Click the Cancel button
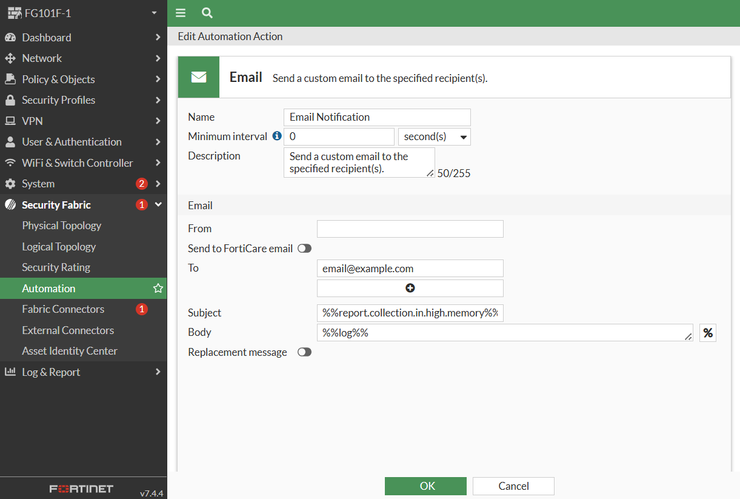This screenshot has height=499, width=740. click(513, 486)
